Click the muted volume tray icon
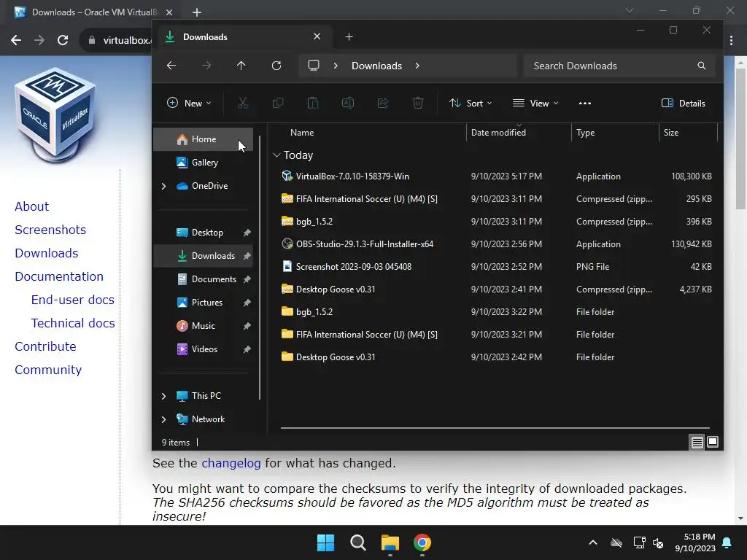747x560 pixels. click(x=659, y=542)
